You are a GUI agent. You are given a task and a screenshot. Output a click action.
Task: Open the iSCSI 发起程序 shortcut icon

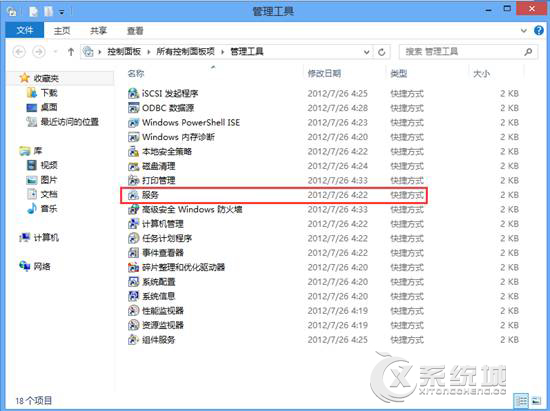pos(134,93)
